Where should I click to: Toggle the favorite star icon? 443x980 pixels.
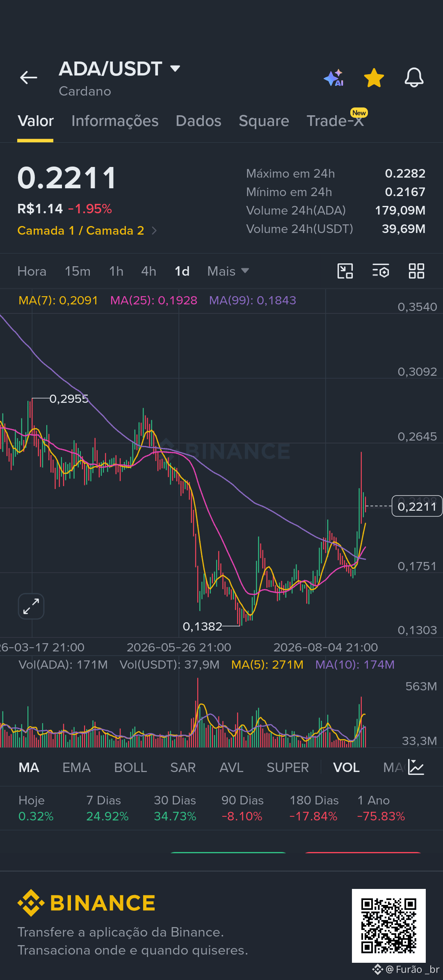coord(374,78)
